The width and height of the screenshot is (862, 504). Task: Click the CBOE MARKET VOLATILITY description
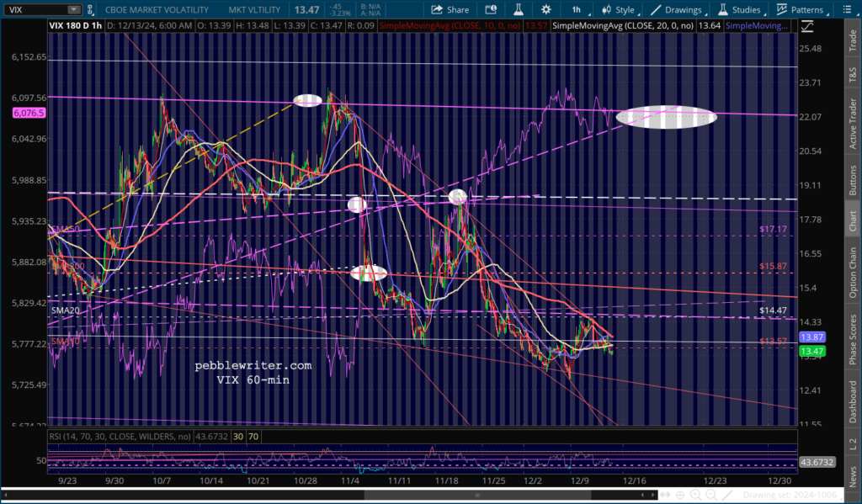[x=157, y=10]
